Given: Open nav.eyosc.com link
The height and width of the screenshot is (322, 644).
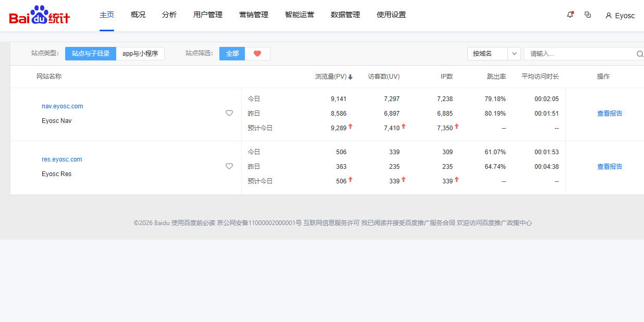Looking at the screenshot, I should click(63, 106).
